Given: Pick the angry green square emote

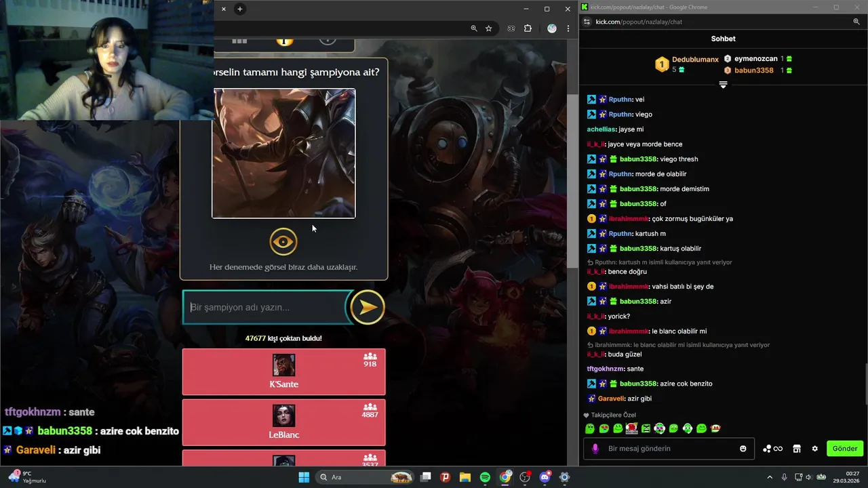Looking at the screenshot, I should 646,428.
